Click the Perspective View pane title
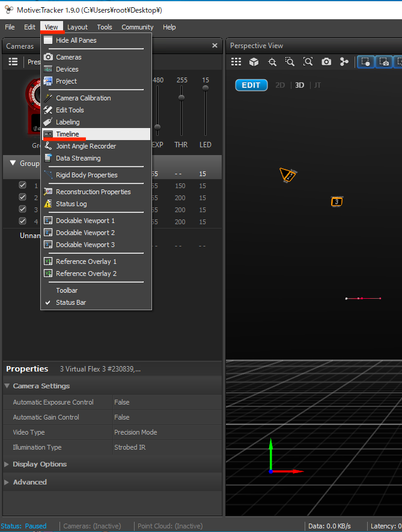 [257, 46]
